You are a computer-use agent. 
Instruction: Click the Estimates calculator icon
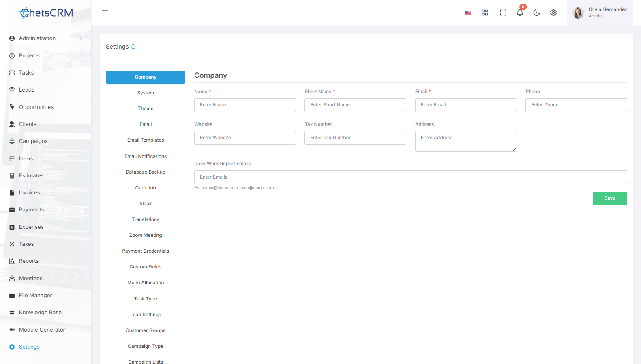pyautogui.click(x=12, y=176)
